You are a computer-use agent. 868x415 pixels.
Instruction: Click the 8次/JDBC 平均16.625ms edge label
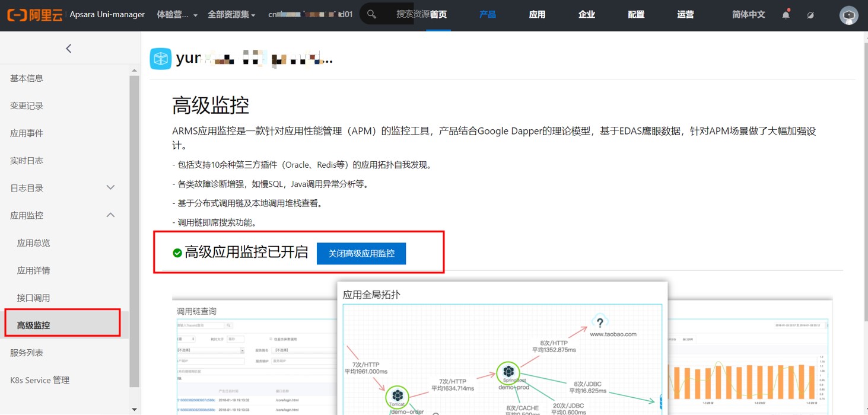coord(587,388)
